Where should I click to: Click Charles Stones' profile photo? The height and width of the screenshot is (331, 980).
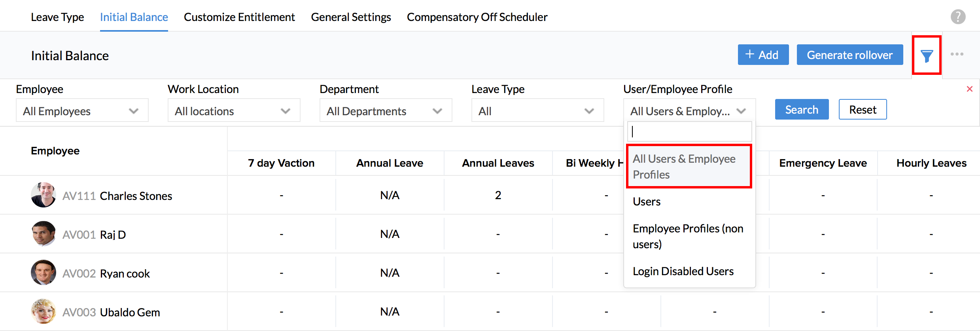[x=44, y=195]
